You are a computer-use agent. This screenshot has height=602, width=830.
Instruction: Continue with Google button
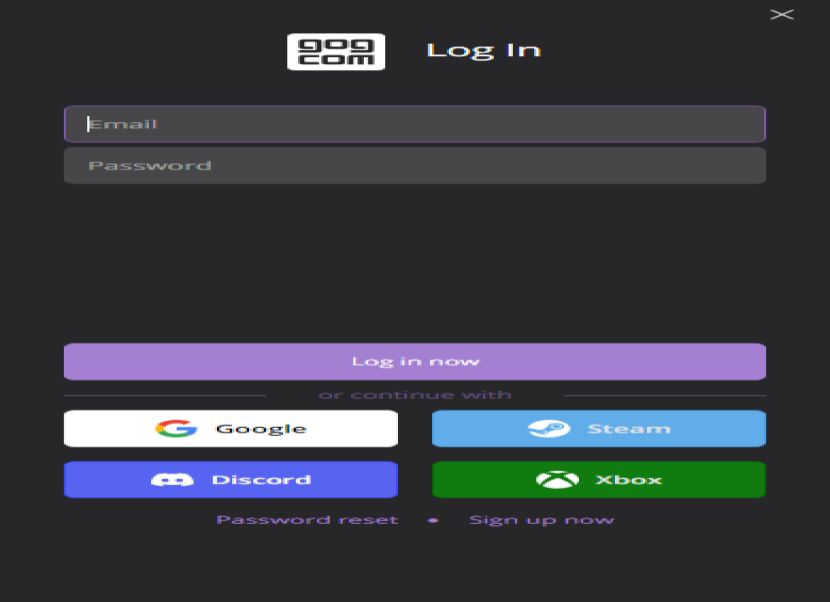[x=231, y=428]
